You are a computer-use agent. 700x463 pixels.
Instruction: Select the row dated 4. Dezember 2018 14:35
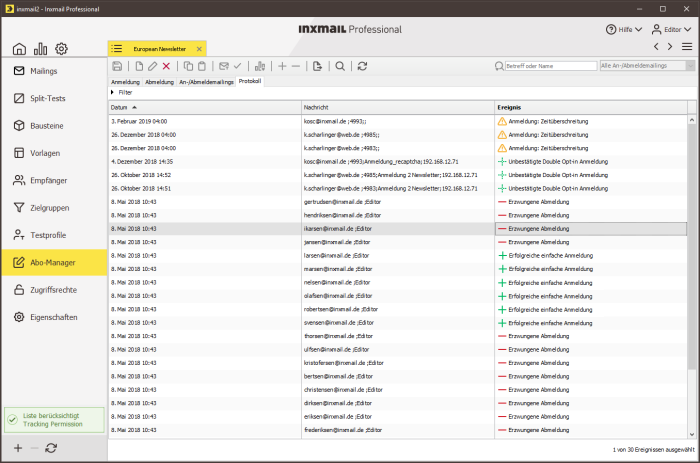click(x=398, y=161)
